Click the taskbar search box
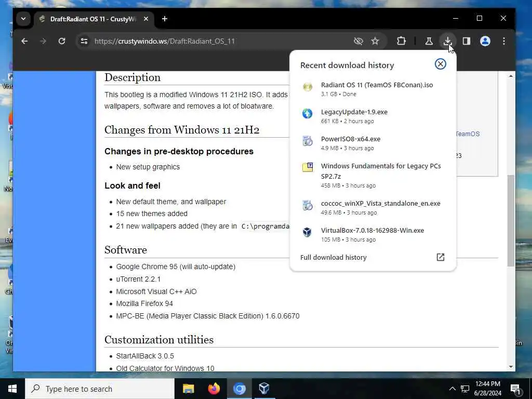The height and width of the screenshot is (399, 532). [x=100, y=389]
